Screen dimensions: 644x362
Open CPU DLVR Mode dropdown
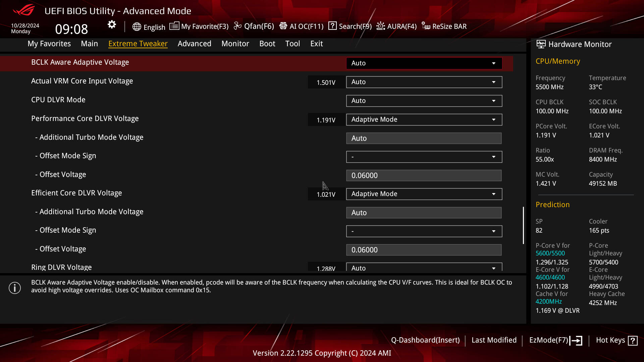424,101
